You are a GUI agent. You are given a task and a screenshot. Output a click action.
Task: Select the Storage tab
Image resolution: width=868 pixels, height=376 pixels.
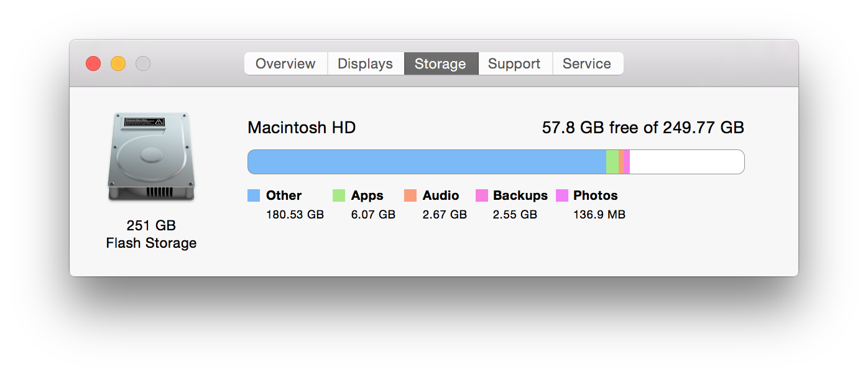tap(440, 63)
